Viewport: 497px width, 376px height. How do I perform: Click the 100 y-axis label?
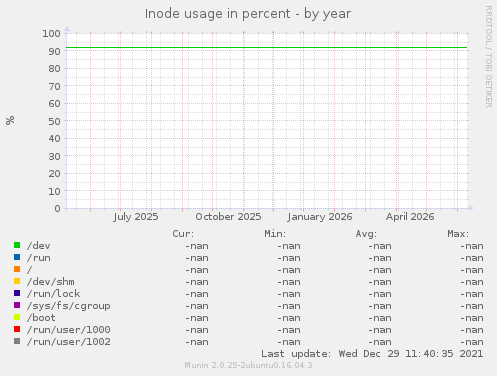(51, 34)
